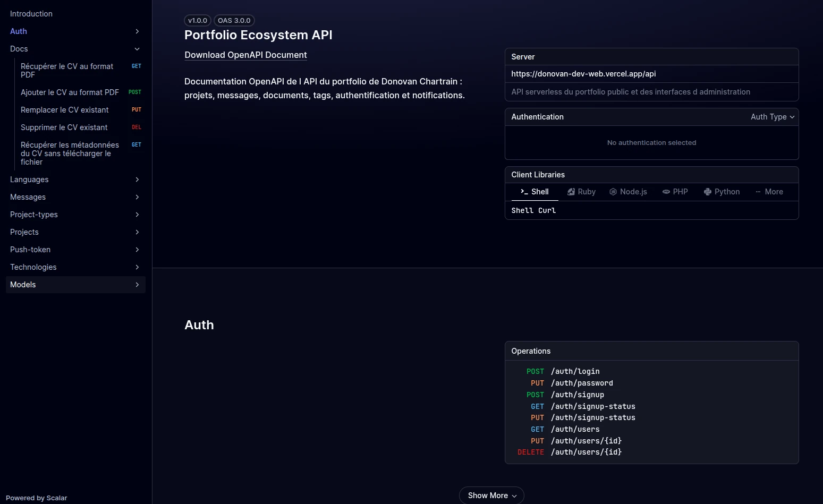Pick the Python client library icon
Image resolution: width=823 pixels, height=504 pixels.
pos(708,192)
